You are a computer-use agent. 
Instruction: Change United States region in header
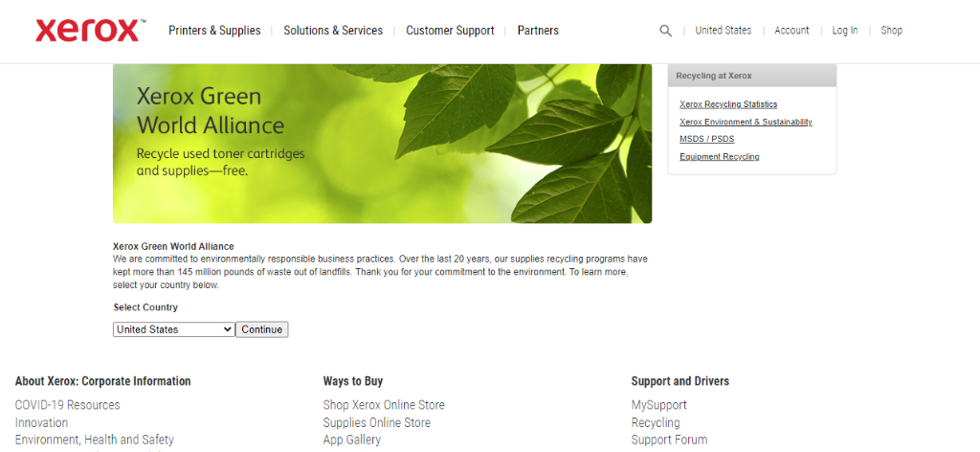point(724,30)
